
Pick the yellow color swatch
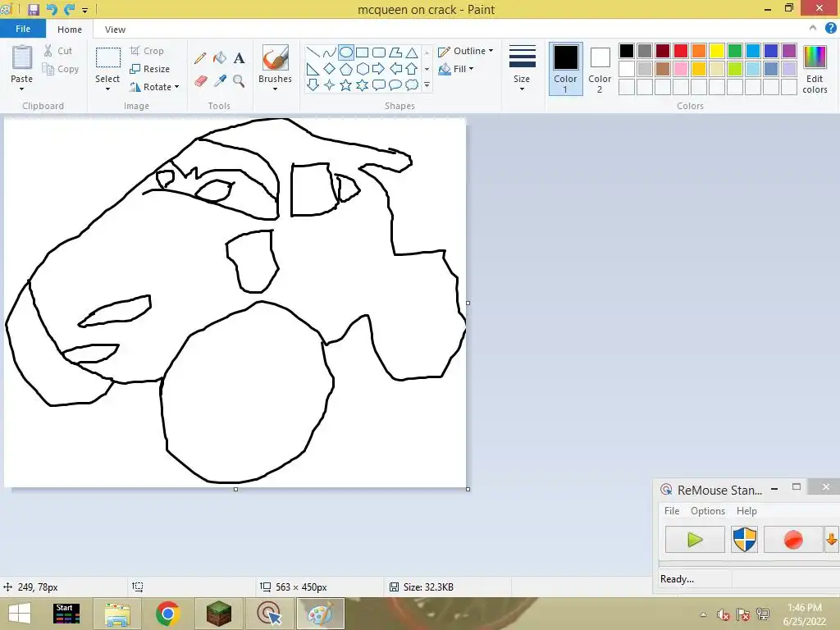pyautogui.click(x=717, y=51)
